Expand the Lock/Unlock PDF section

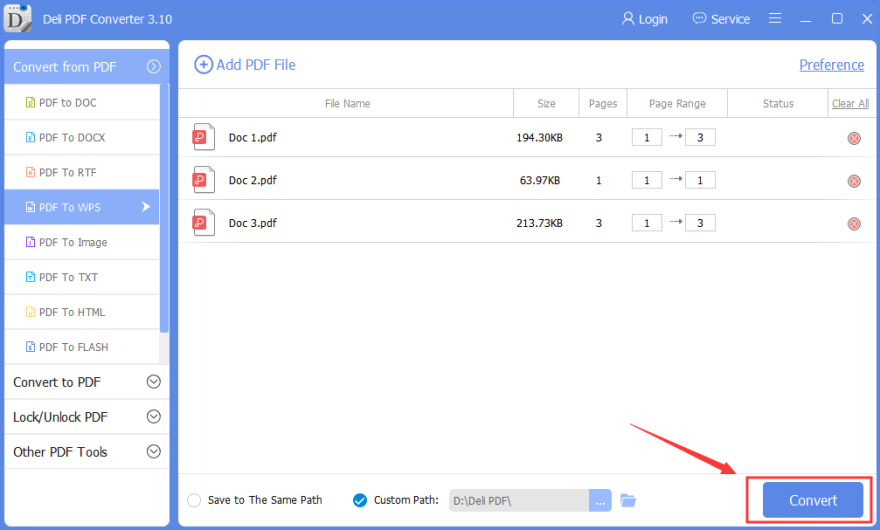click(153, 417)
